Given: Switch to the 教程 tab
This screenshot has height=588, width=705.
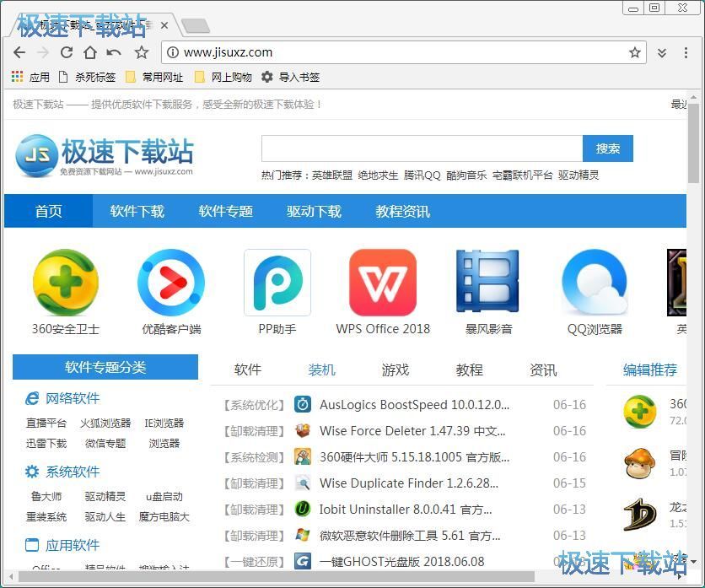Looking at the screenshot, I should pos(470,370).
